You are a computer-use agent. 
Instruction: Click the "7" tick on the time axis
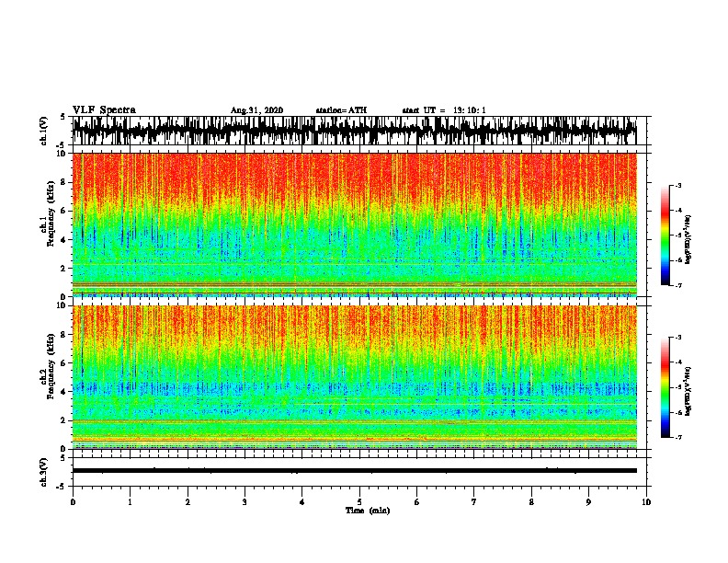click(474, 502)
